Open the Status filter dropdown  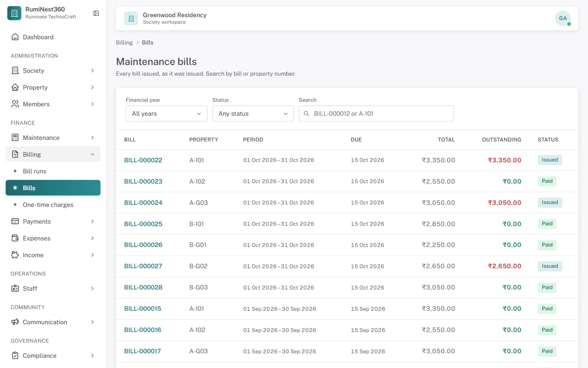(x=253, y=114)
